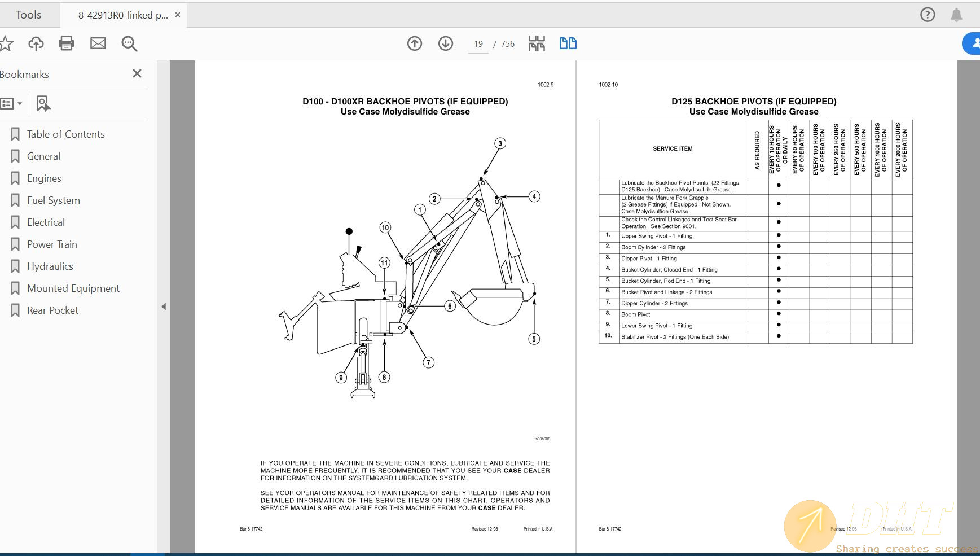This screenshot has height=556, width=980.
Task: Click the search/zoom magnifier icon
Action: pyautogui.click(x=129, y=43)
